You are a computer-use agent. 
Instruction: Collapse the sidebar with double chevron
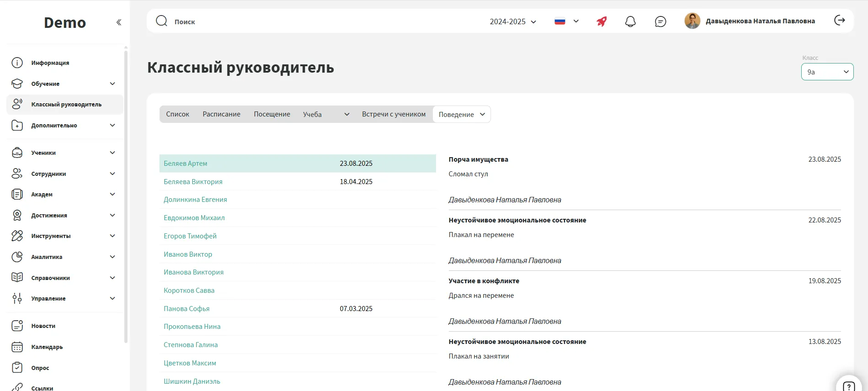(x=119, y=22)
